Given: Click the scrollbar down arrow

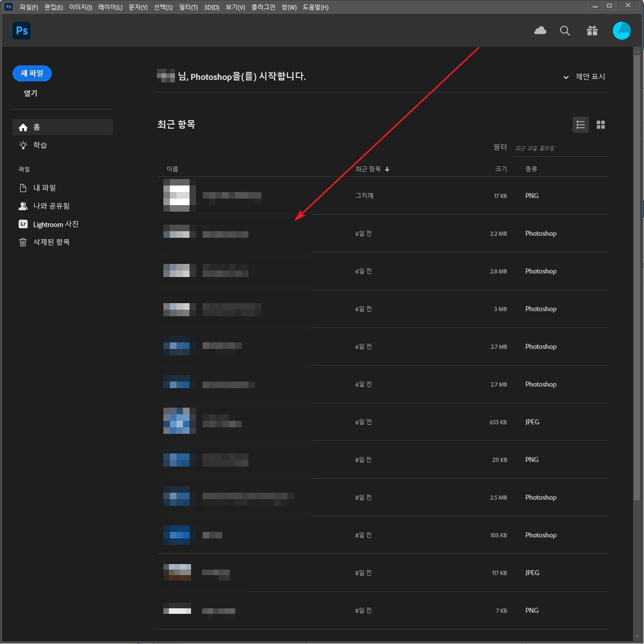Looking at the screenshot, I should coord(637,636).
